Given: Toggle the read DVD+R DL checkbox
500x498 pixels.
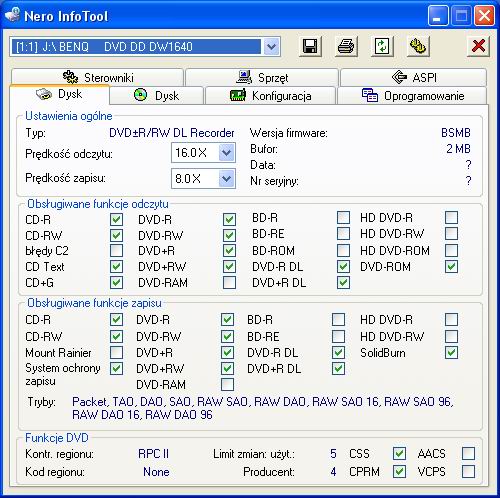Looking at the screenshot, I should [x=343, y=282].
